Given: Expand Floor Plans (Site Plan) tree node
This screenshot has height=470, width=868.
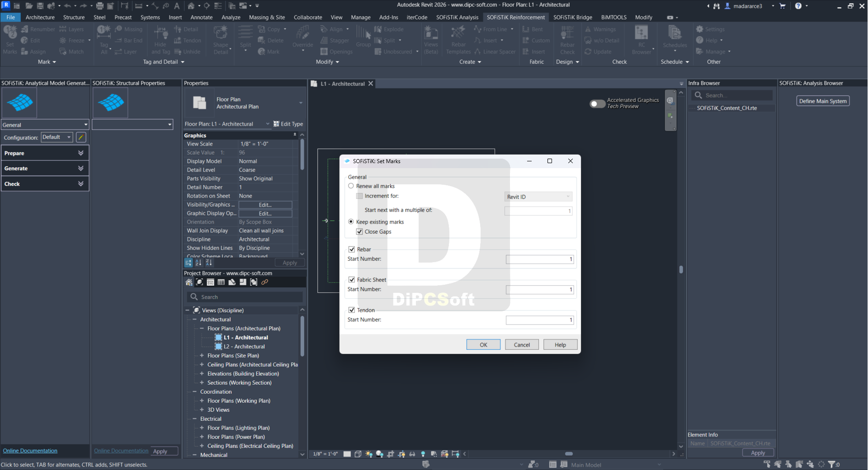Looking at the screenshot, I should (202, 356).
